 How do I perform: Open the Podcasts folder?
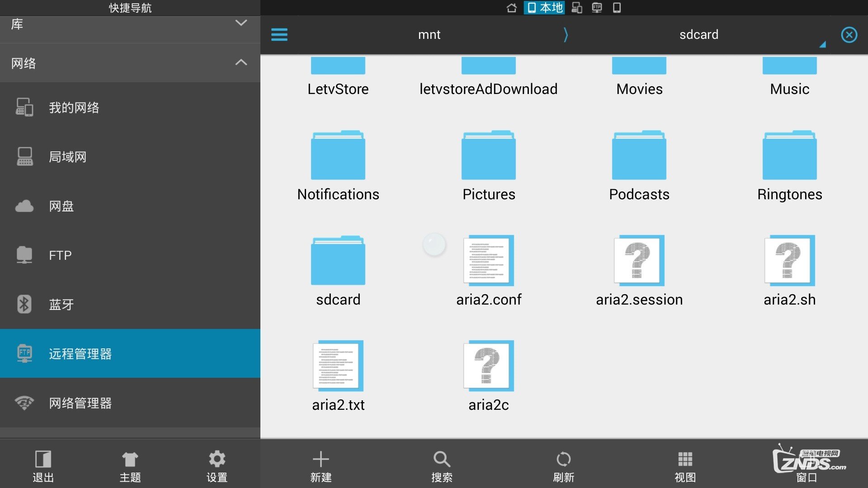(x=639, y=166)
